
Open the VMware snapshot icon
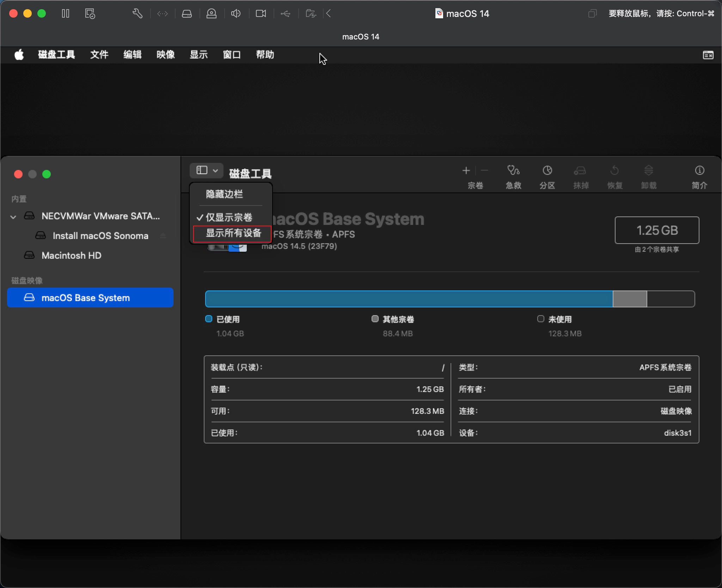(x=90, y=14)
